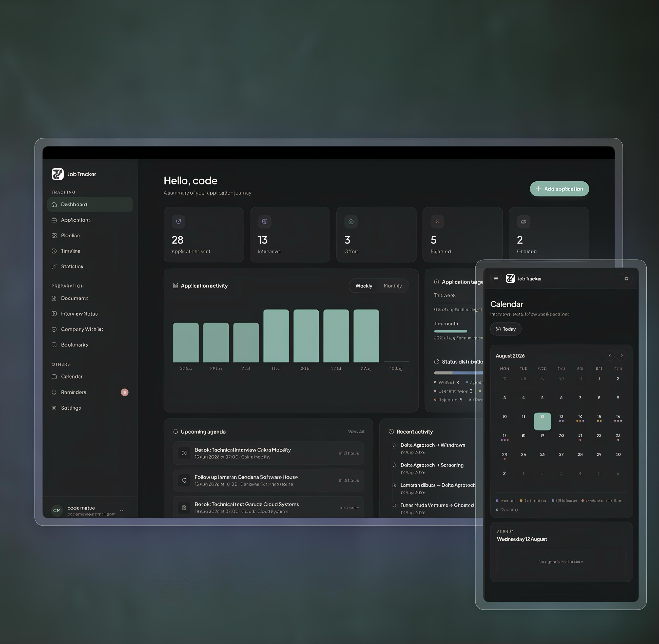Click the Offers card check icon

click(x=351, y=221)
